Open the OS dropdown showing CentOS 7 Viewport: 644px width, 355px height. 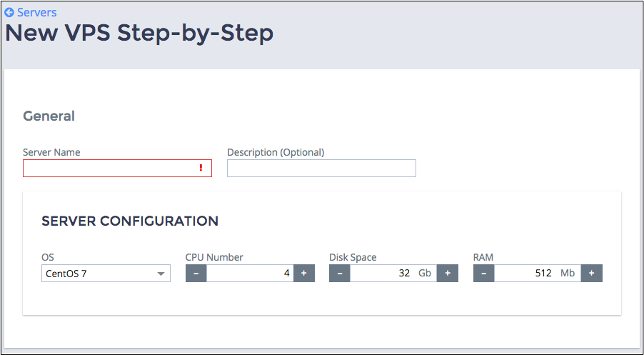[106, 274]
